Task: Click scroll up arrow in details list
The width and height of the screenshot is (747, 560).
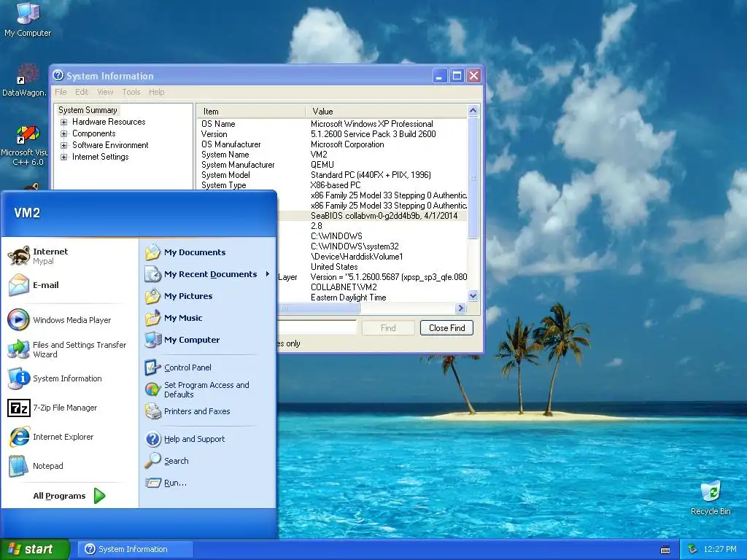Action: click(473, 111)
